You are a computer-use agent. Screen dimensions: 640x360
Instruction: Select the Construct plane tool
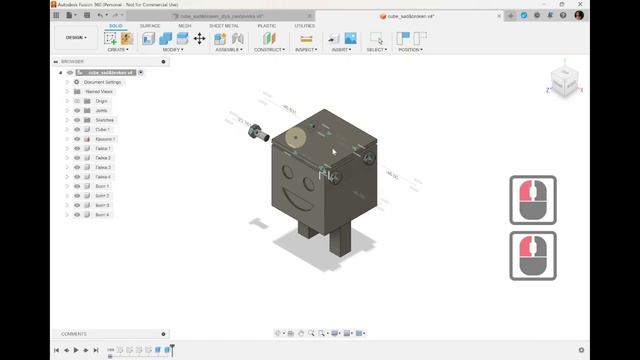(269, 38)
